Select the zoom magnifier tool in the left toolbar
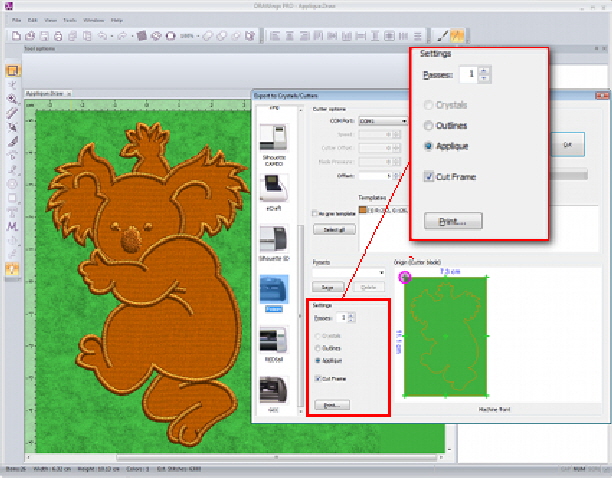Image resolution: width=612 pixels, height=478 pixels. click(x=12, y=99)
